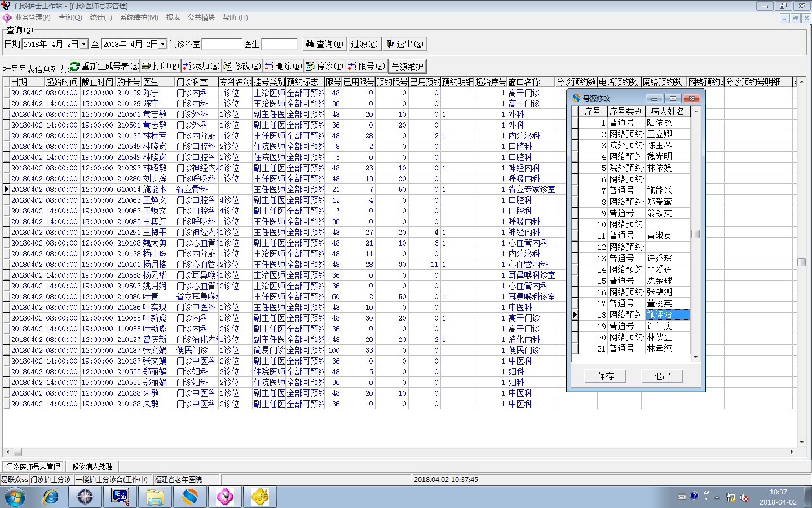
Task: Select highlighted patient 施评治 in row 18
Action: pos(668,314)
